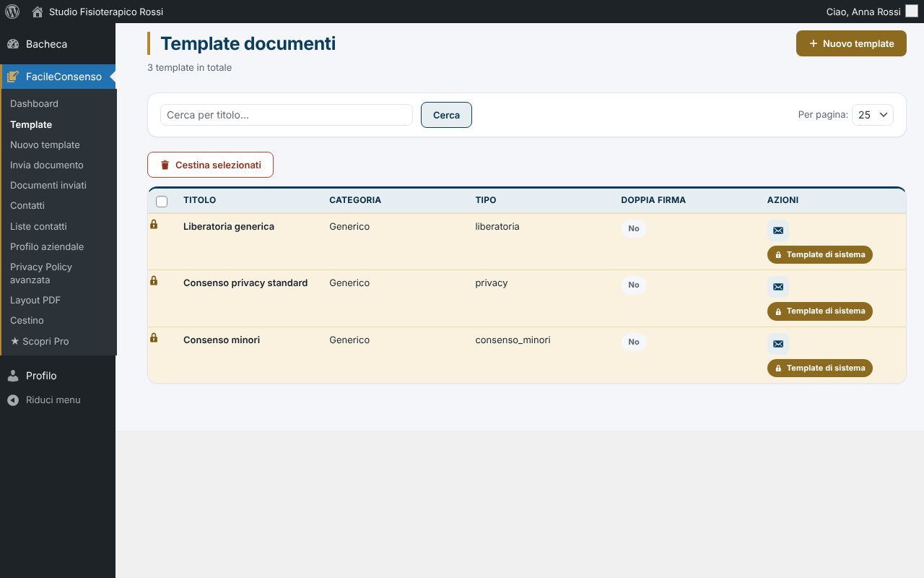924x578 pixels.
Task: Click the liberatoria type cell
Action: coord(497,226)
